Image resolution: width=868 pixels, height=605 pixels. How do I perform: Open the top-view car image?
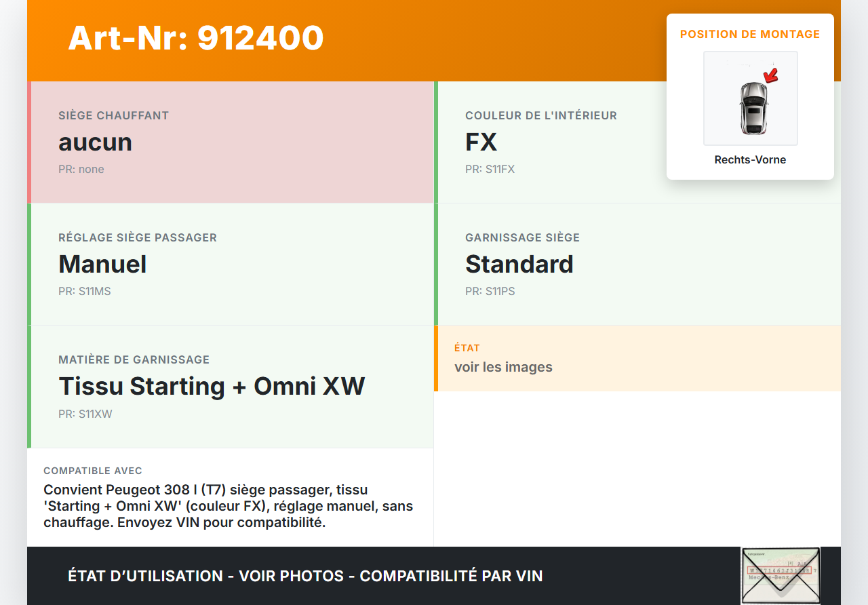pyautogui.click(x=751, y=107)
